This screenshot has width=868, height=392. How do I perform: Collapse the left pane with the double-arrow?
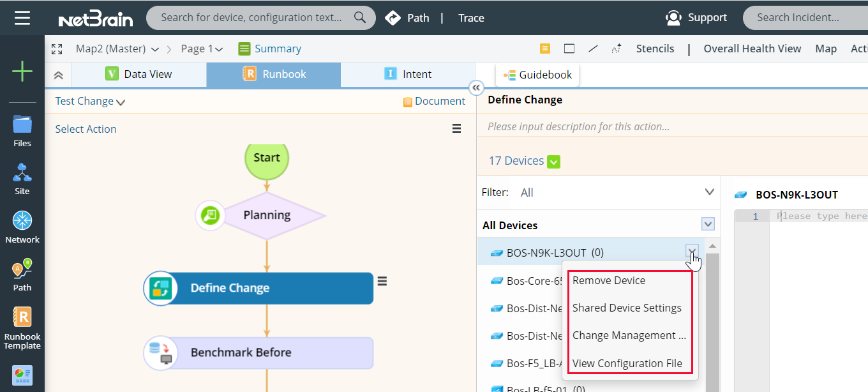click(x=475, y=87)
